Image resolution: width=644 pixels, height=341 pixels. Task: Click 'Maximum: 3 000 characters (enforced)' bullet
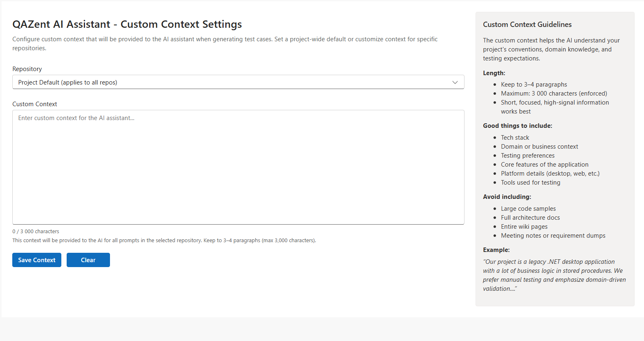[554, 94]
